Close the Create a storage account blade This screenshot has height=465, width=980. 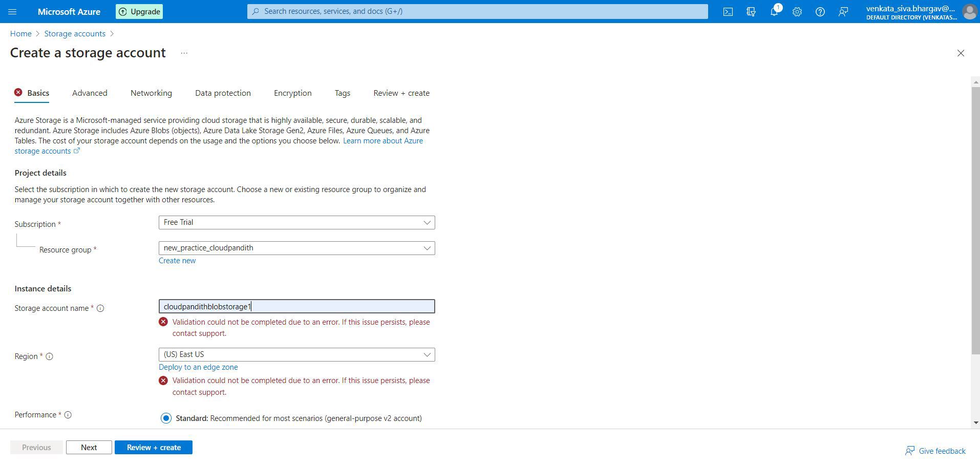tap(961, 53)
